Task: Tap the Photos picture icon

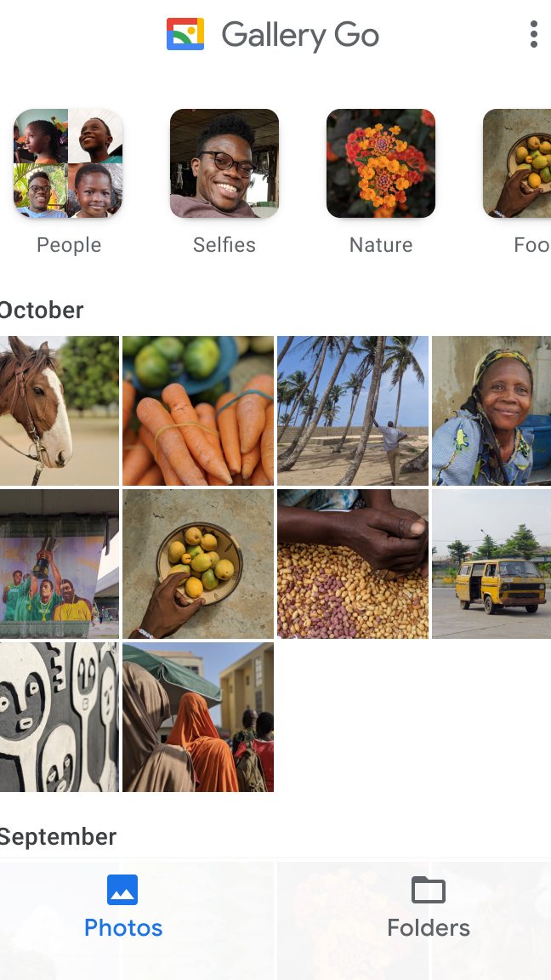Action: 122,889
